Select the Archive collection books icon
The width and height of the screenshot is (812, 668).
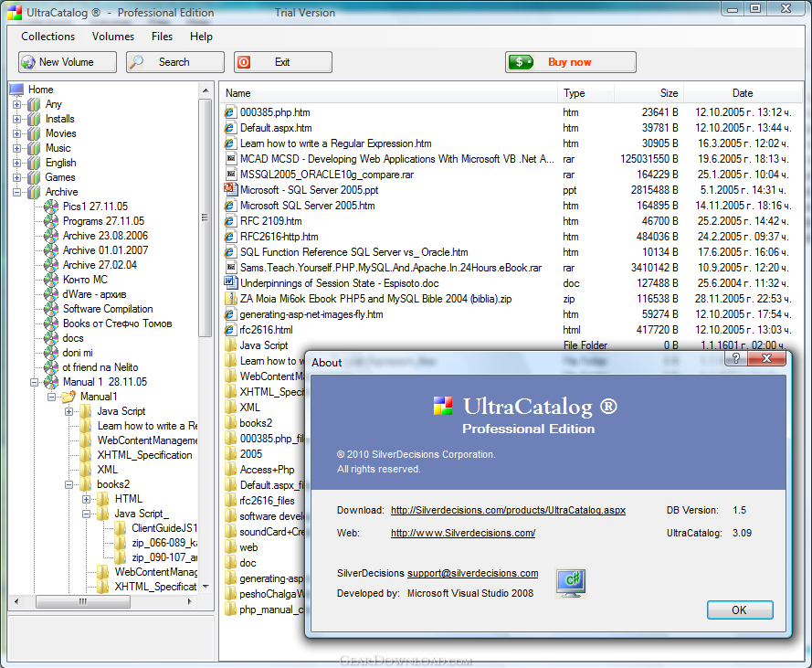[x=34, y=192]
